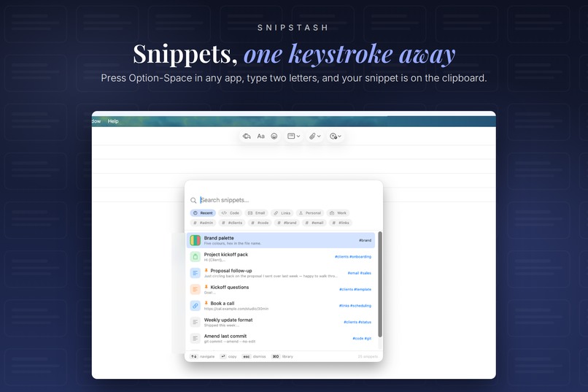
Task: Click the esc dismiss key hint
Action: [247, 356]
